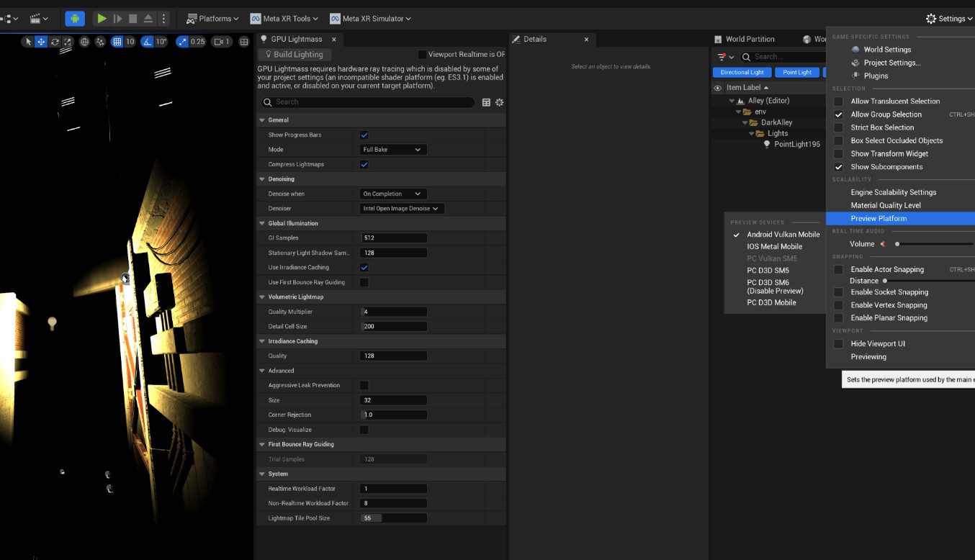Image resolution: width=975 pixels, height=560 pixels.
Task: Open Engine Scalability Settings menu item
Action: click(x=893, y=192)
